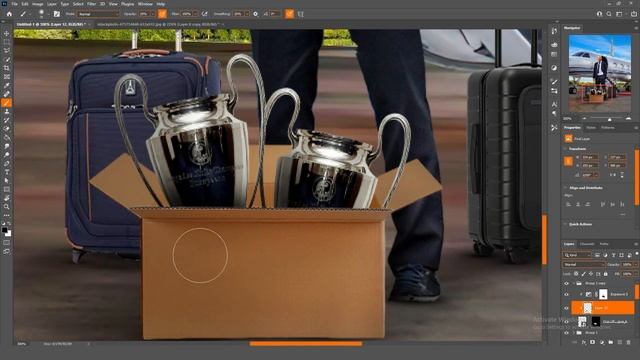
Task: Expand the Group 1 folder
Action: 573,333
